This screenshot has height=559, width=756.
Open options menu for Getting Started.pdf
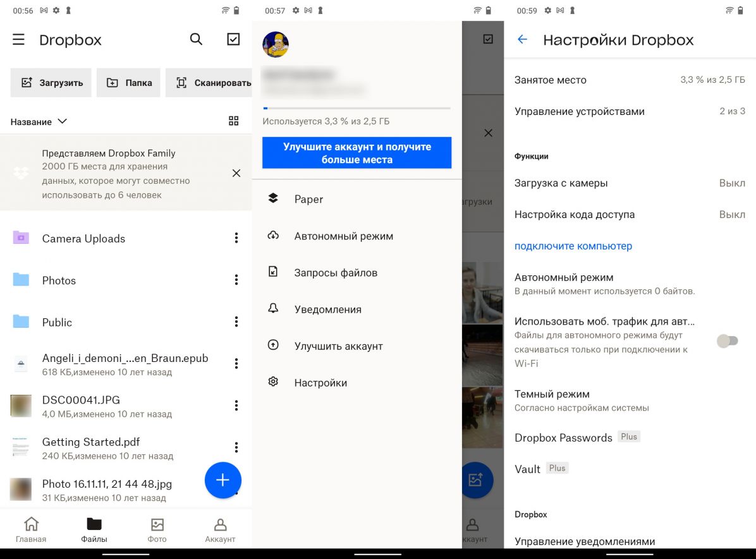point(236,448)
